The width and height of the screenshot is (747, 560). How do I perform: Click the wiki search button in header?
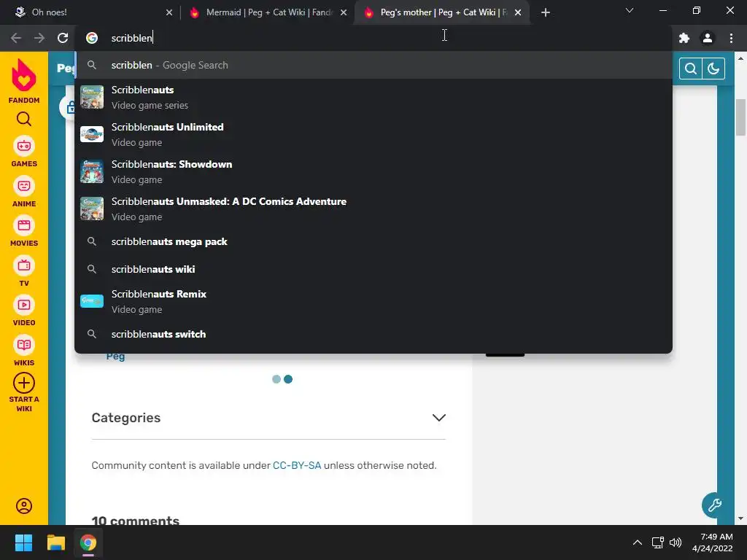click(x=690, y=69)
